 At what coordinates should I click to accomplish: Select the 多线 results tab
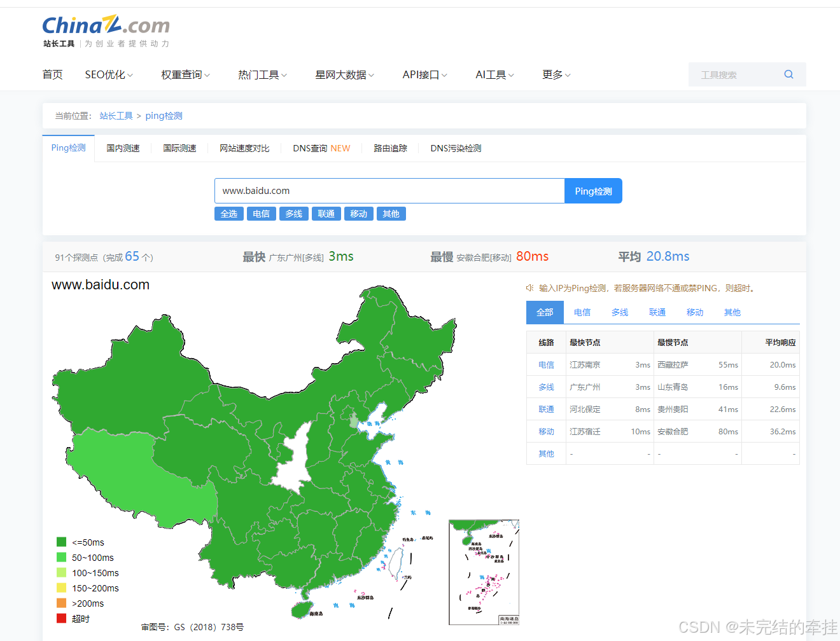click(x=620, y=312)
